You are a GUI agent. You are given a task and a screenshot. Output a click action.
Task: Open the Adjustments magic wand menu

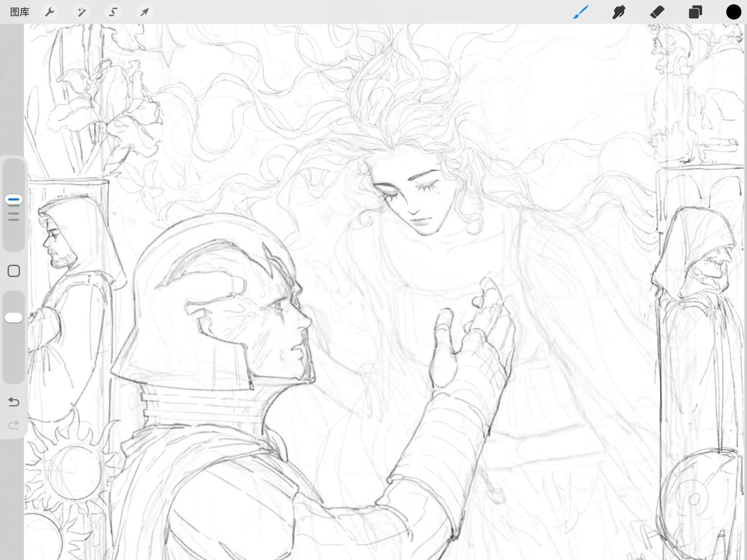point(82,12)
